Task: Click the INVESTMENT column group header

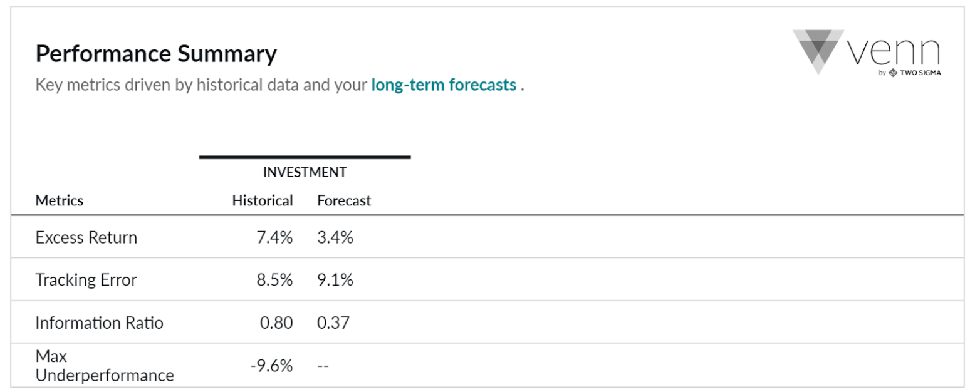Action: pos(305,172)
